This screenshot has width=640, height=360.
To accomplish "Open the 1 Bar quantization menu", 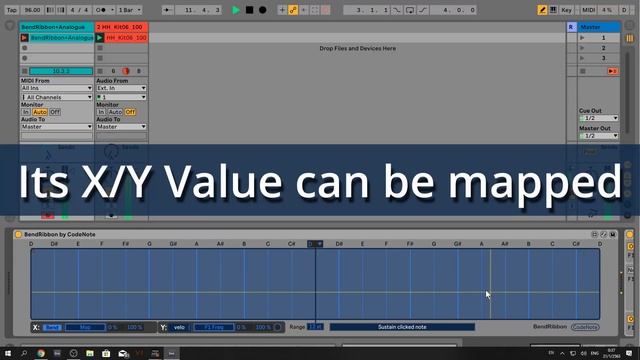I will (129, 10).
